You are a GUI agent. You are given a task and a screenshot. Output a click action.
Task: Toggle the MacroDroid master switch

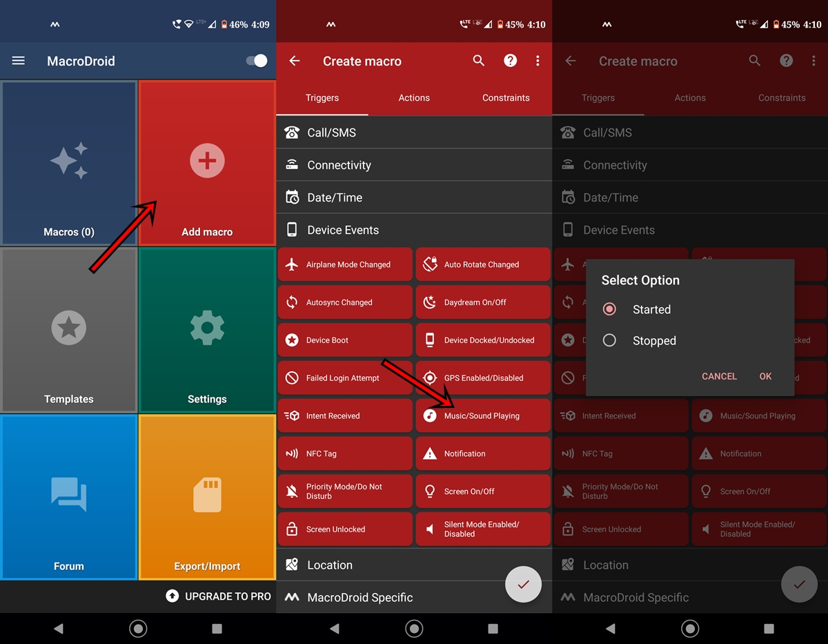pos(257,61)
